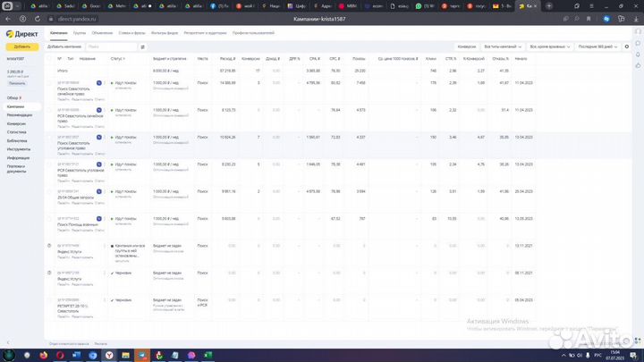644x362 pixels.
Task: Click the archive icon beside first Яндекс.Услуги campaign
Action: [50, 245]
